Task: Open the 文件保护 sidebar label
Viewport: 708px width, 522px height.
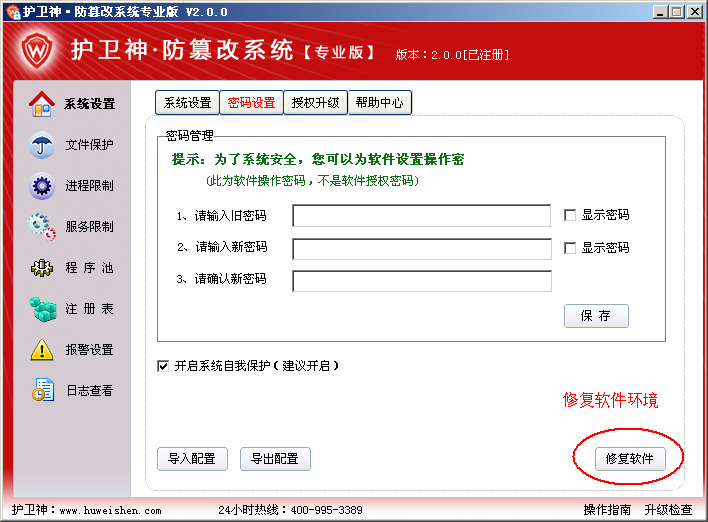Action: [x=89, y=144]
